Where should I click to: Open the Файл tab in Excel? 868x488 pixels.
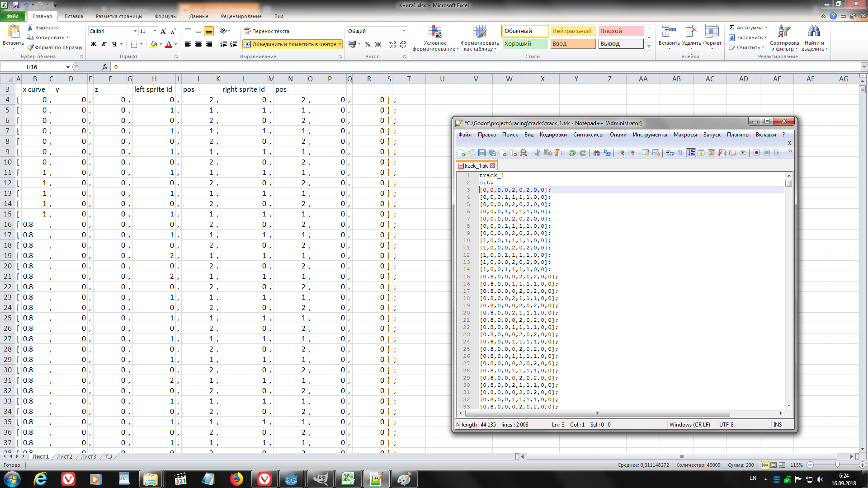13,16
